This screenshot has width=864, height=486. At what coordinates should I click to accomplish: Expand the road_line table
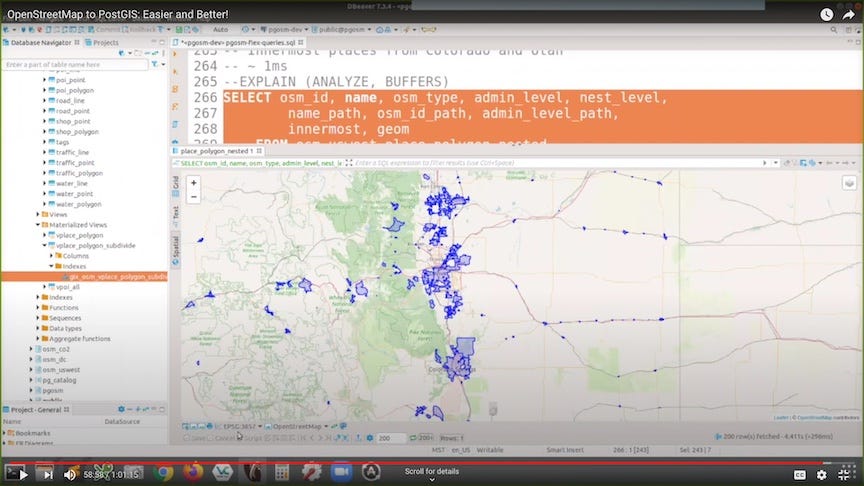[45, 101]
